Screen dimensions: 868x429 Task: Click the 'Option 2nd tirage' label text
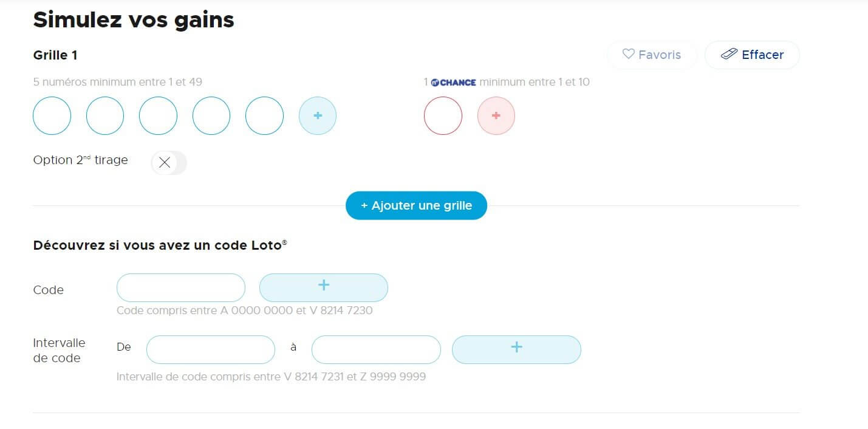tap(80, 160)
